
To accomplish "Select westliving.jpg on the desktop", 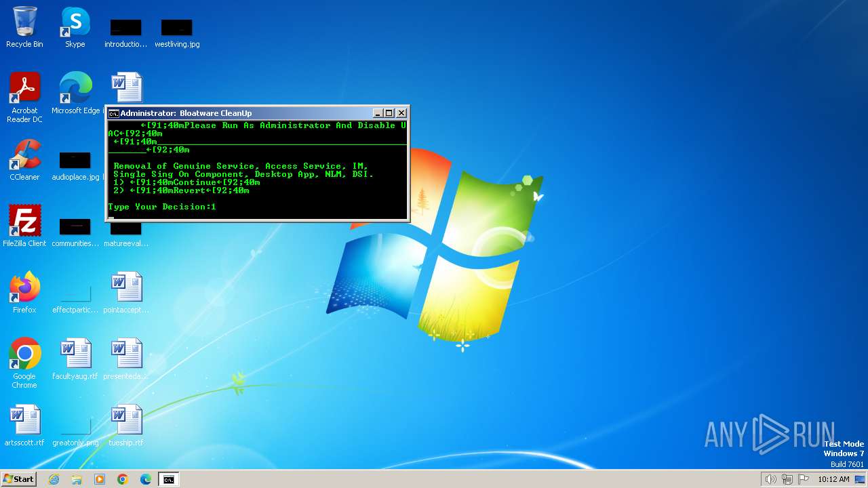I will tap(177, 33).
